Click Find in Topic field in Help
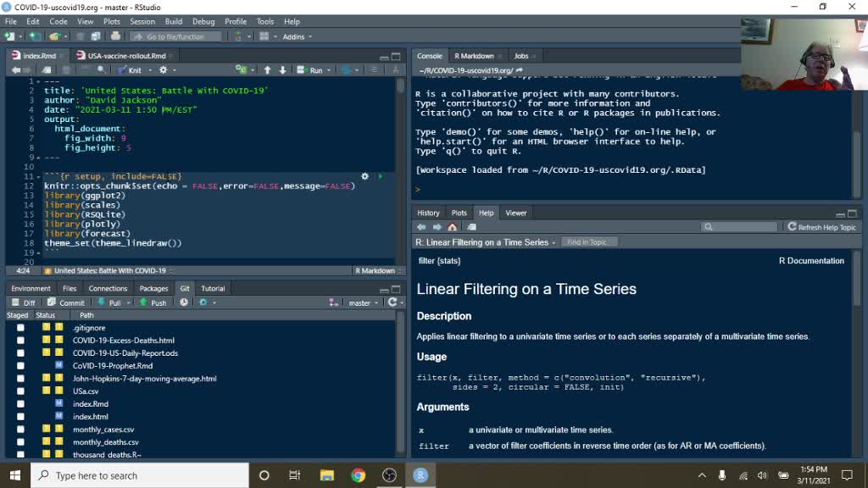 587,242
